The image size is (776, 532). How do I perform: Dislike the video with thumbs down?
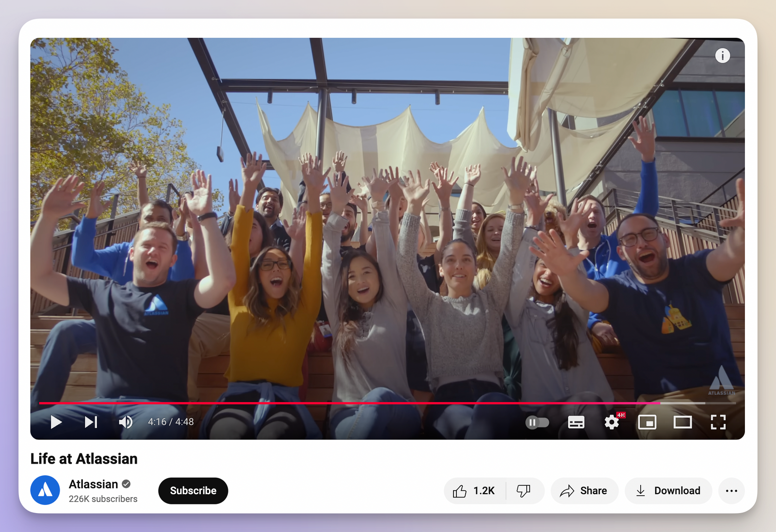pos(524,490)
